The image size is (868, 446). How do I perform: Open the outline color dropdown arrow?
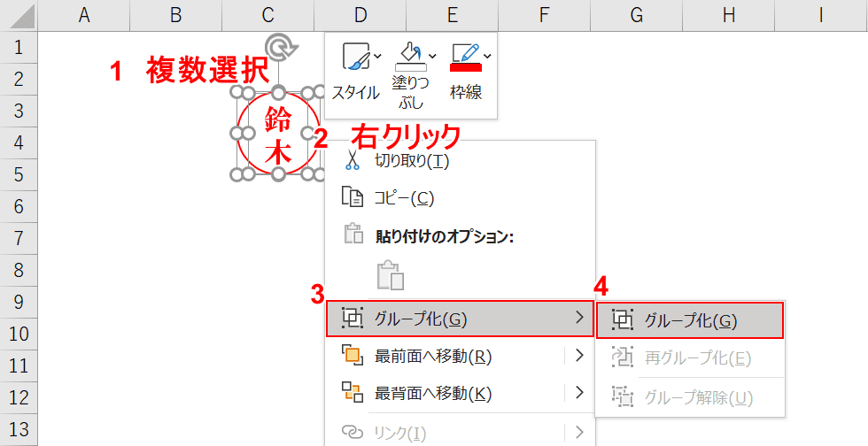488,56
